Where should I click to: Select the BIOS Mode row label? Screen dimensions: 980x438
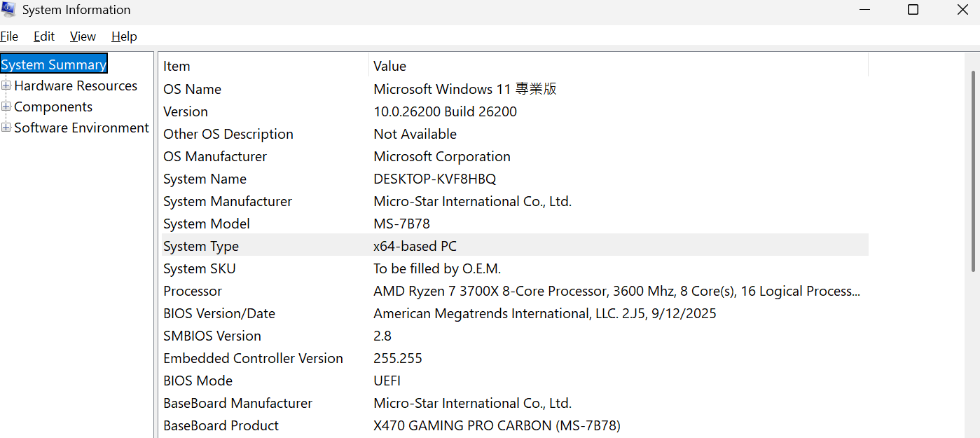click(198, 381)
